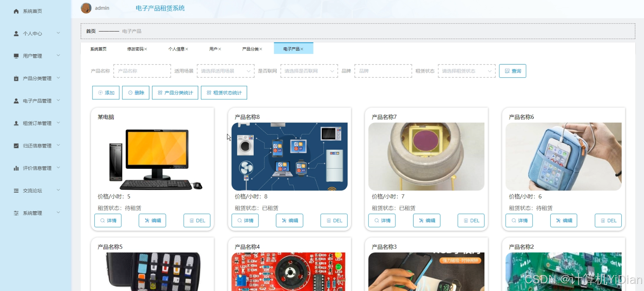View 详情 of 产品名称7

382,220
